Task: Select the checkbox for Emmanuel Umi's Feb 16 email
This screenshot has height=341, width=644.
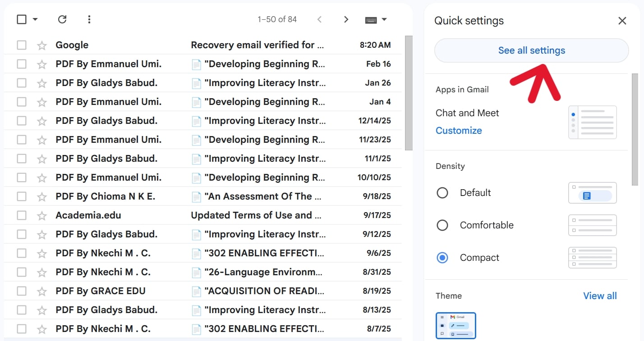Action: (21, 64)
